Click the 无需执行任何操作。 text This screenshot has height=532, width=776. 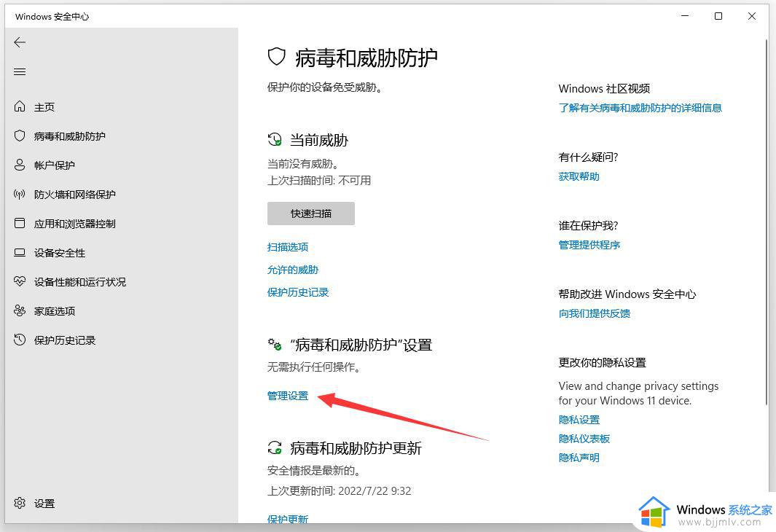[313, 367]
